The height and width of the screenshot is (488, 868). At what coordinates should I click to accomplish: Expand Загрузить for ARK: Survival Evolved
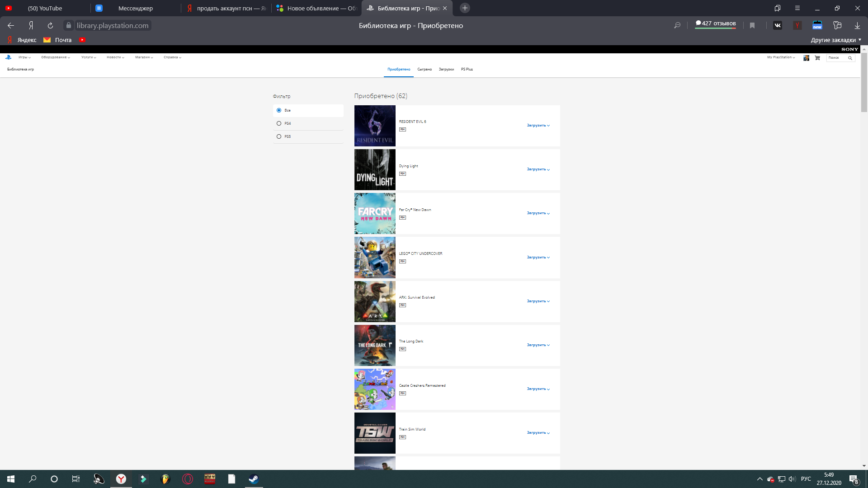(x=538, y=301)
